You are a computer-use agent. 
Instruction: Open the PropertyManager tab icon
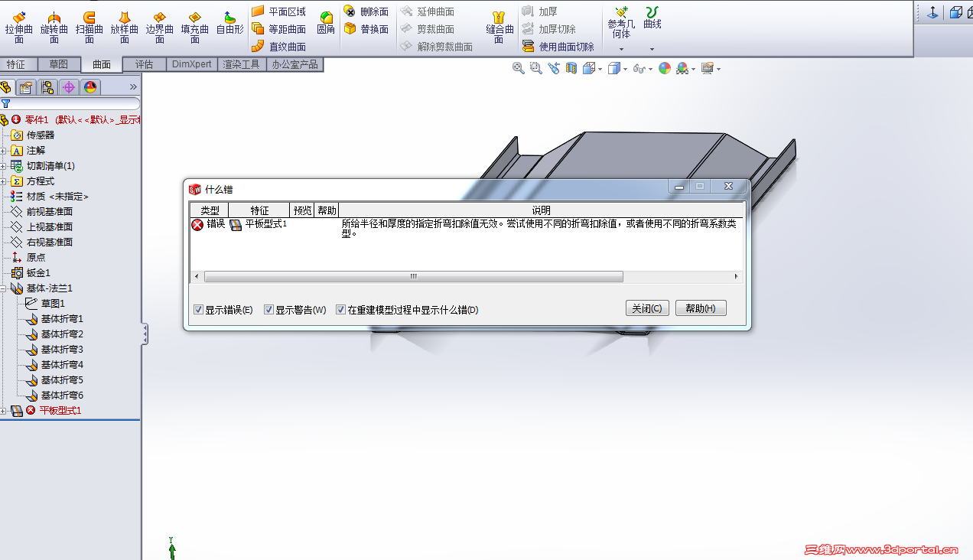tap(27, 87)
